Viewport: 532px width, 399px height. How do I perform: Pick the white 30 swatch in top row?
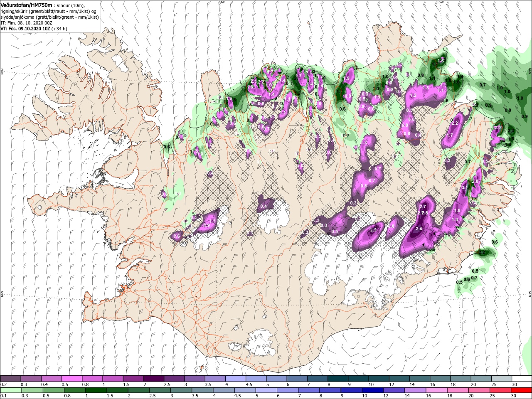pos(521,379)
